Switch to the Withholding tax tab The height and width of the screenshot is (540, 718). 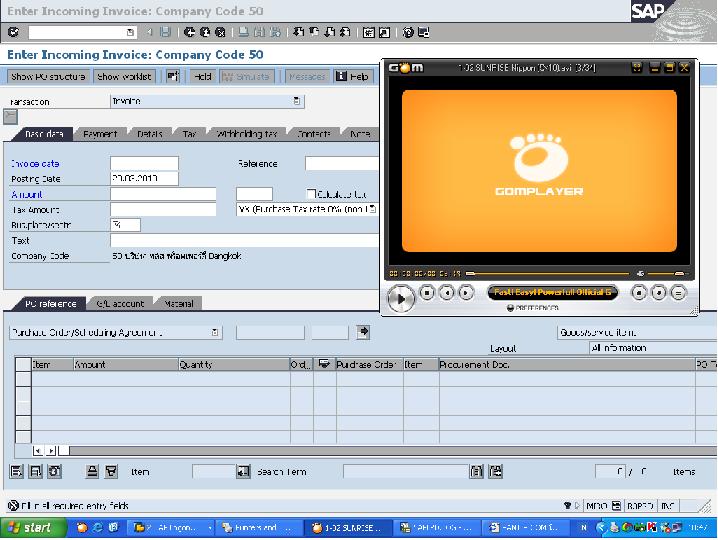click(x=247, y=134)
